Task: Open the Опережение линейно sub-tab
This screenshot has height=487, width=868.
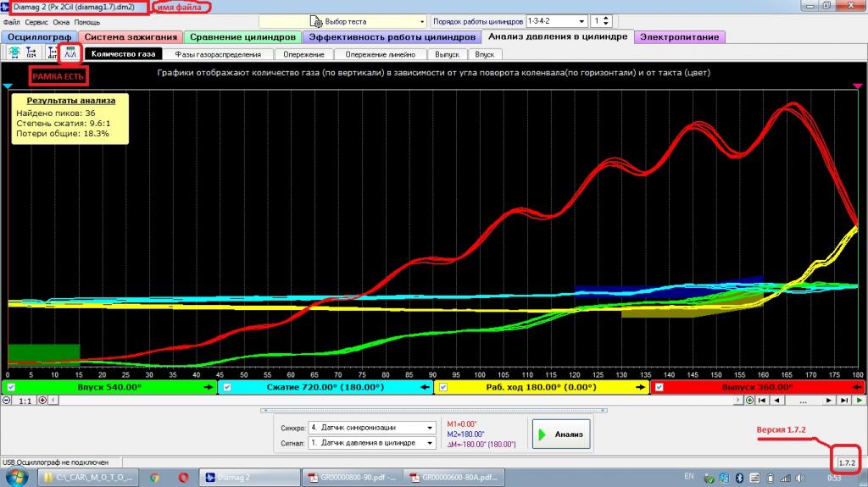Action: point(381,54)
